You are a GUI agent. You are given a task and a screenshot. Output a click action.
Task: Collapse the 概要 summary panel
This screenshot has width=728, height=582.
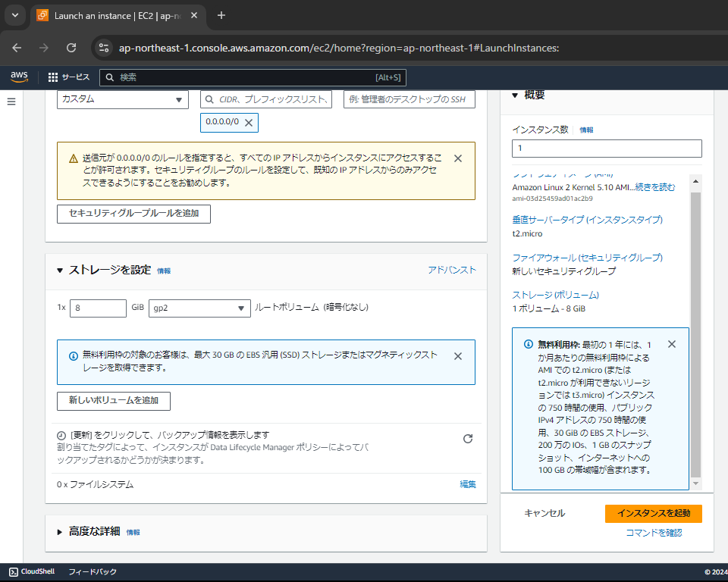click(x=515, y=95)
